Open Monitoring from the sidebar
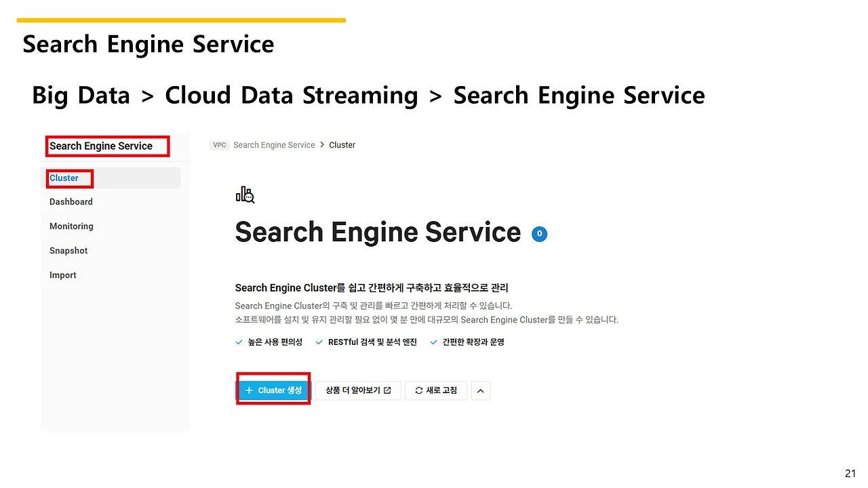868x488 pixels. coord(71,226)
